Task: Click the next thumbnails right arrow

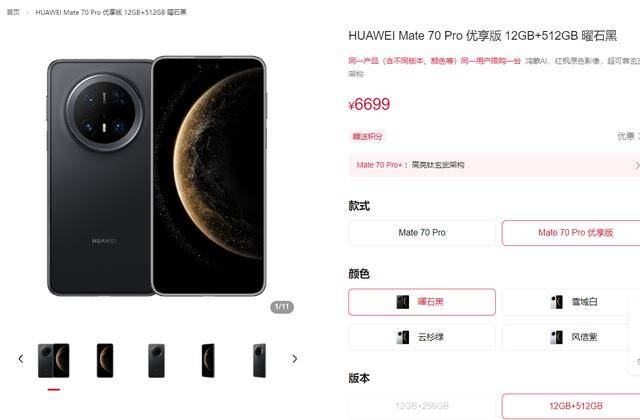Action: [294, 359]
